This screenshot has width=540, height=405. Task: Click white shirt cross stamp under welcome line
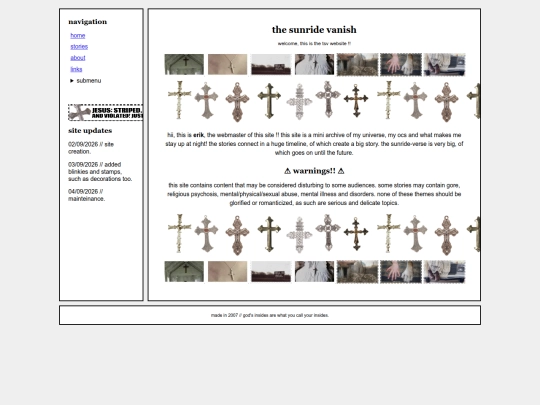click(x=314, y=64)
